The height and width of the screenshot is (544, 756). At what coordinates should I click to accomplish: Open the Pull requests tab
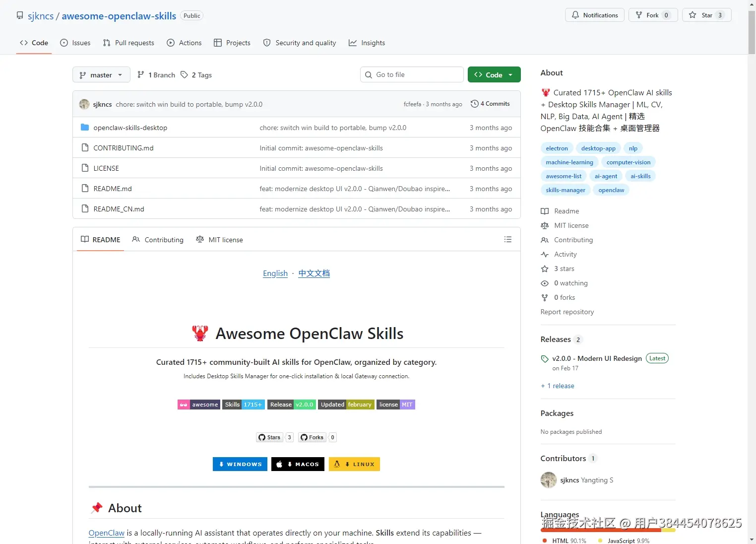tap(128, 43)
